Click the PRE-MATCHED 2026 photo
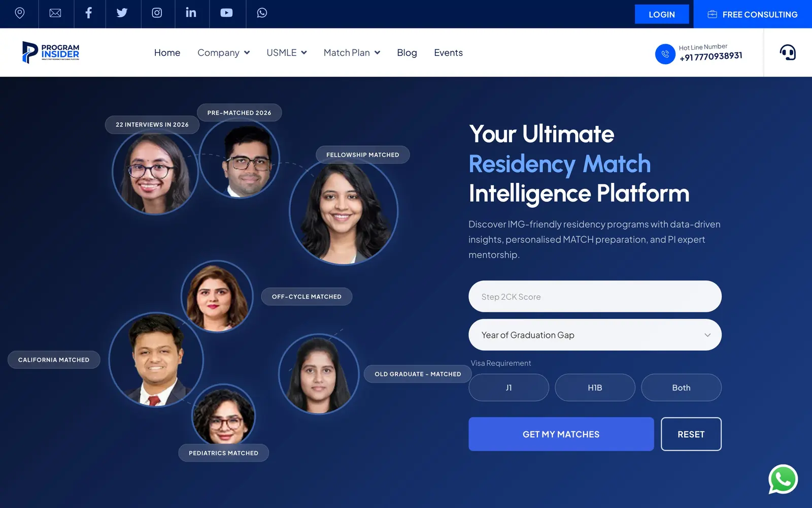This screenshot has height=508, width=812. (x=239, y=158)
